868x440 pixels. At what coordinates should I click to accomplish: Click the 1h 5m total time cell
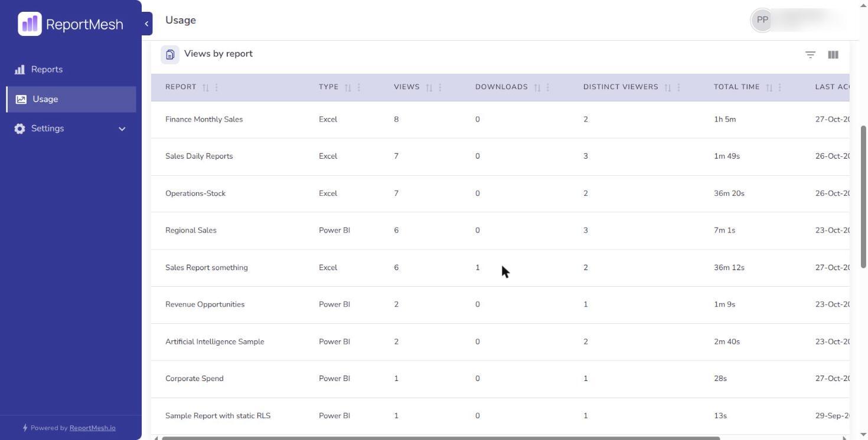point(725,119)
